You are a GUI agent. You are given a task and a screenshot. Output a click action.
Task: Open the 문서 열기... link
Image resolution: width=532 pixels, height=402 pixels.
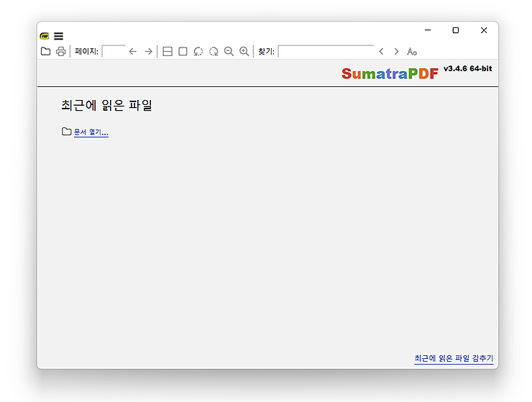(x=91, y=132)
